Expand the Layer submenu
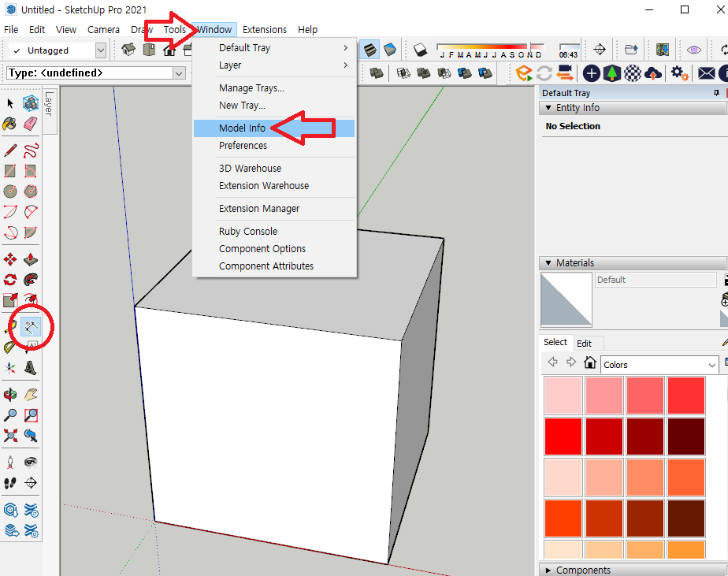 [x=274, y=65]
